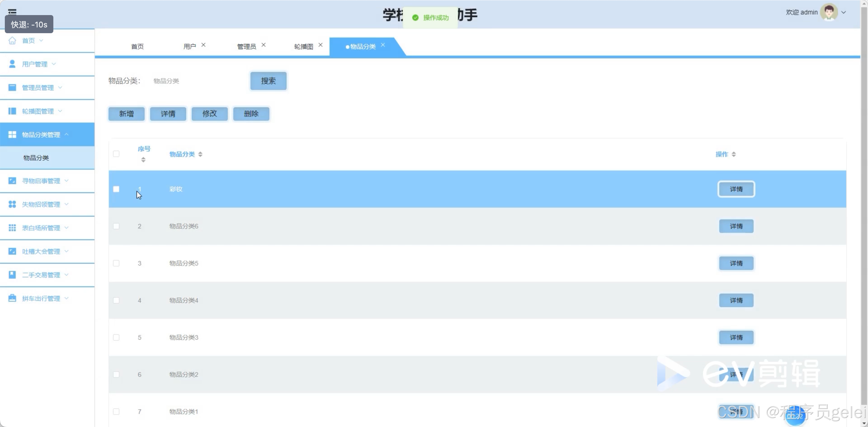Click the admin avatar picture
This screenshot has width=868, height=427.
pyautogui.click(x=829, y=12)
